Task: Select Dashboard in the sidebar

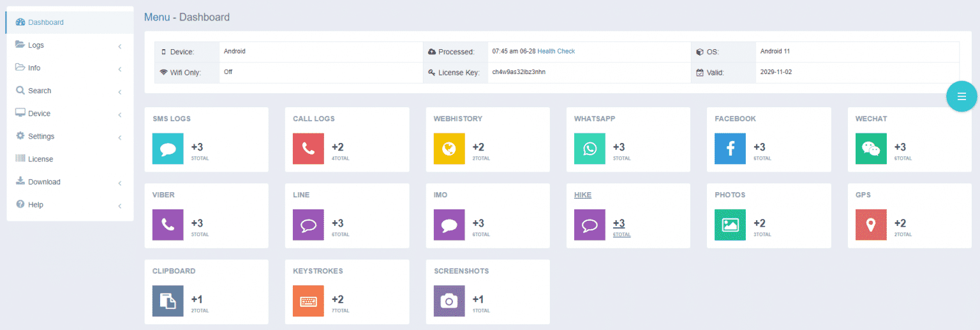Action: coord(45,22)
